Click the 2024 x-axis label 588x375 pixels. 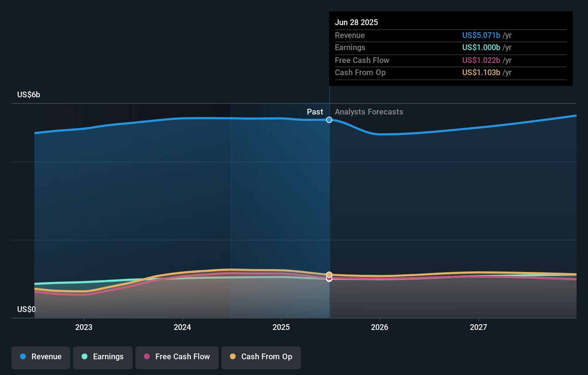click(x=182, y=327)
